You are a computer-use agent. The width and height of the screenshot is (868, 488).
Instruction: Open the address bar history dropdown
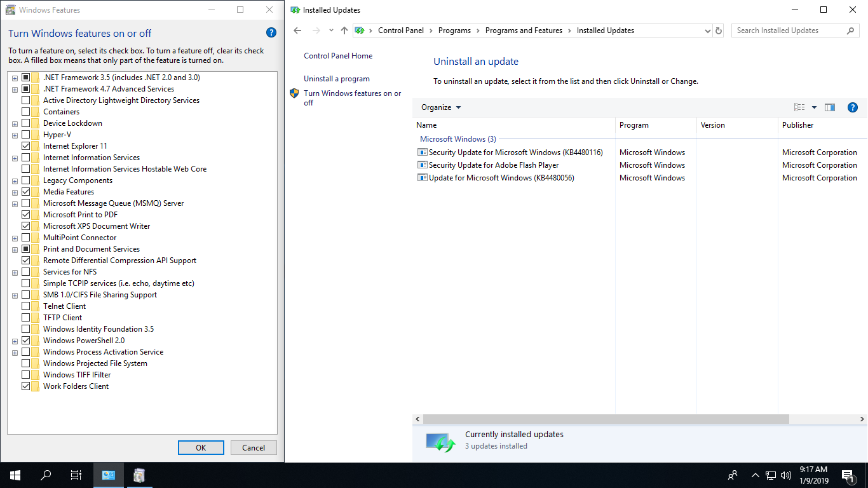click(x=708, y=30)
